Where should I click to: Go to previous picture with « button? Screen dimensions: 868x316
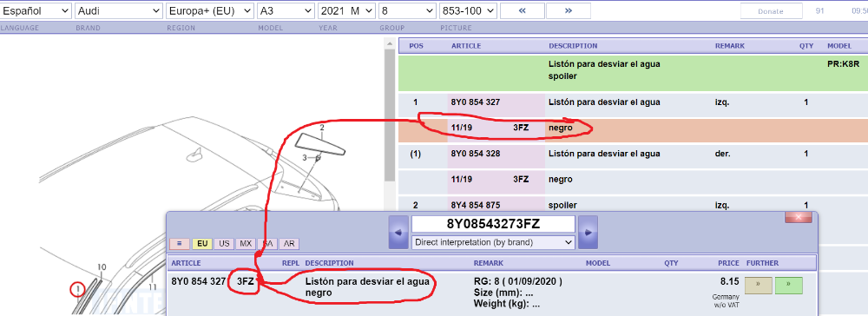coord(522,10)
